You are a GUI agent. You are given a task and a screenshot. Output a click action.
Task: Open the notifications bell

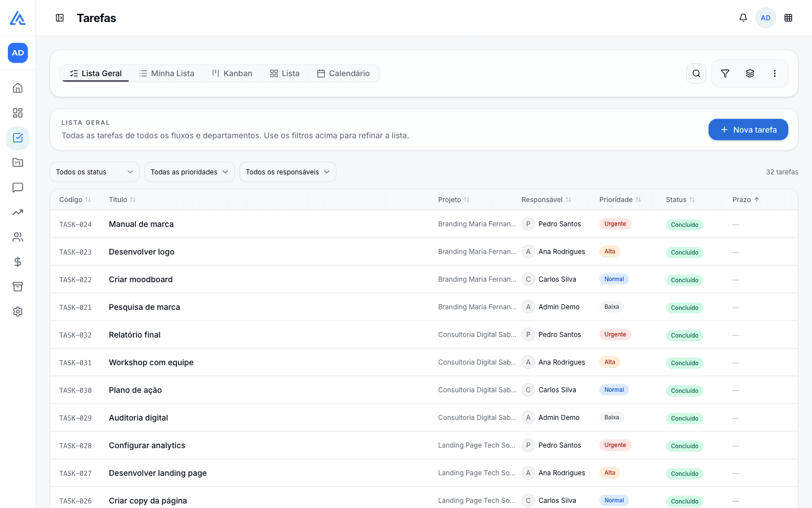click(x=743, y=18)
